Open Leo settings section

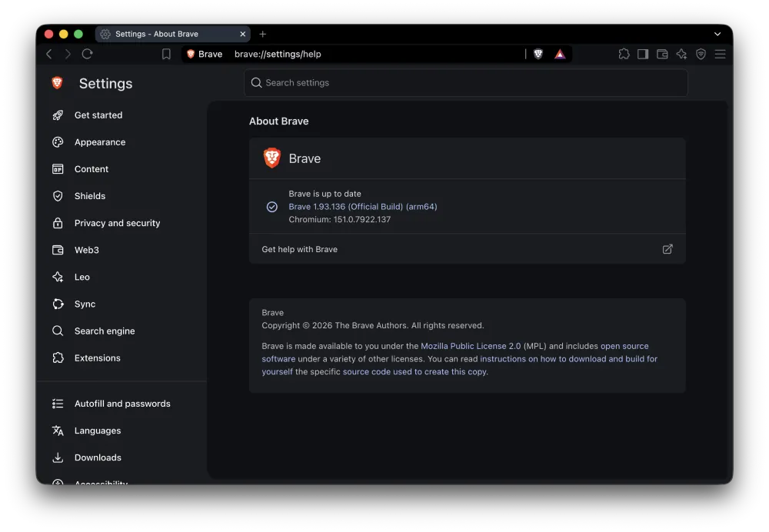82,277
